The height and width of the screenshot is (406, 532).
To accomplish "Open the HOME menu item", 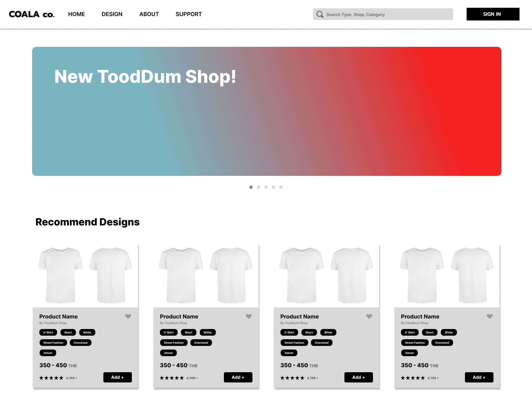I will point(76,14).
